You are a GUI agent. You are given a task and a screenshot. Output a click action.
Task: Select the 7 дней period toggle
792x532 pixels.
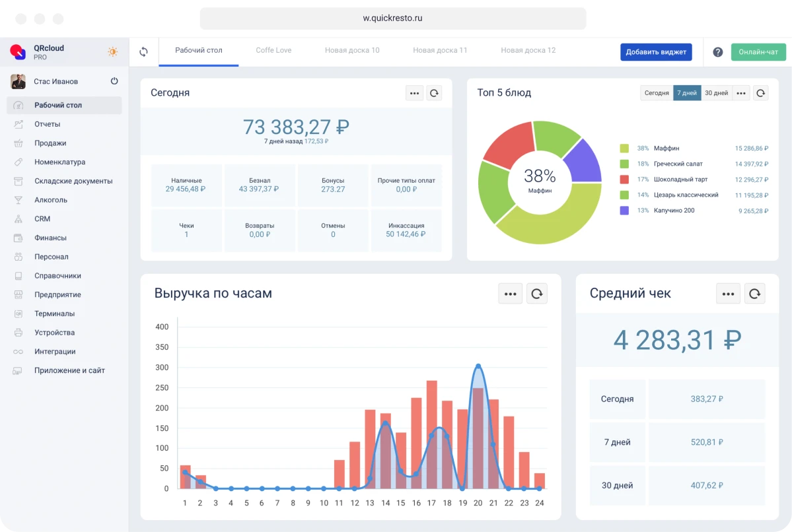pyautogui.click(x=687, y=93)
